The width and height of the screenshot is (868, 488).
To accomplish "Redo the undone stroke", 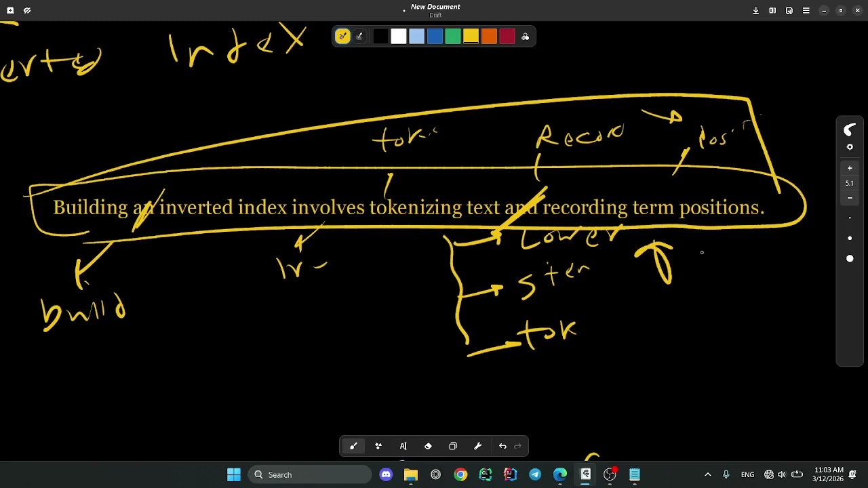I will tap(518, 446).
